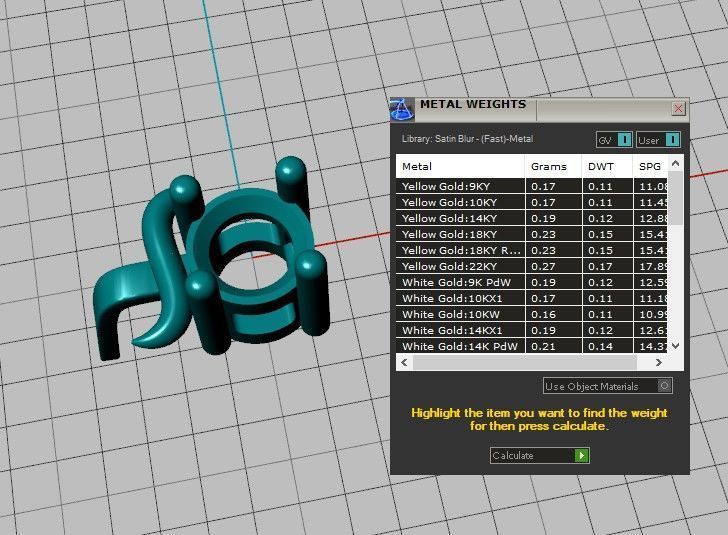Screen dimensions: 728x535
Task: Select the Yellow Gold:10KY row
Action: 532,202
